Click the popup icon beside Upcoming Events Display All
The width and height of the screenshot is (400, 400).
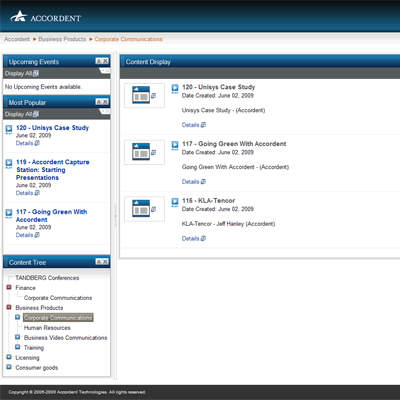click(36, 73)
